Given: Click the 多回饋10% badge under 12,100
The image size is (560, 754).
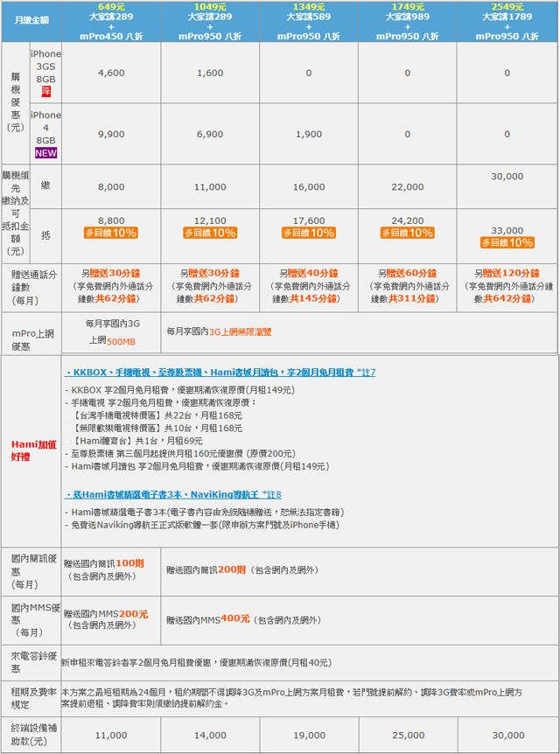Looking at the screenshot, I should click(210, 233).
